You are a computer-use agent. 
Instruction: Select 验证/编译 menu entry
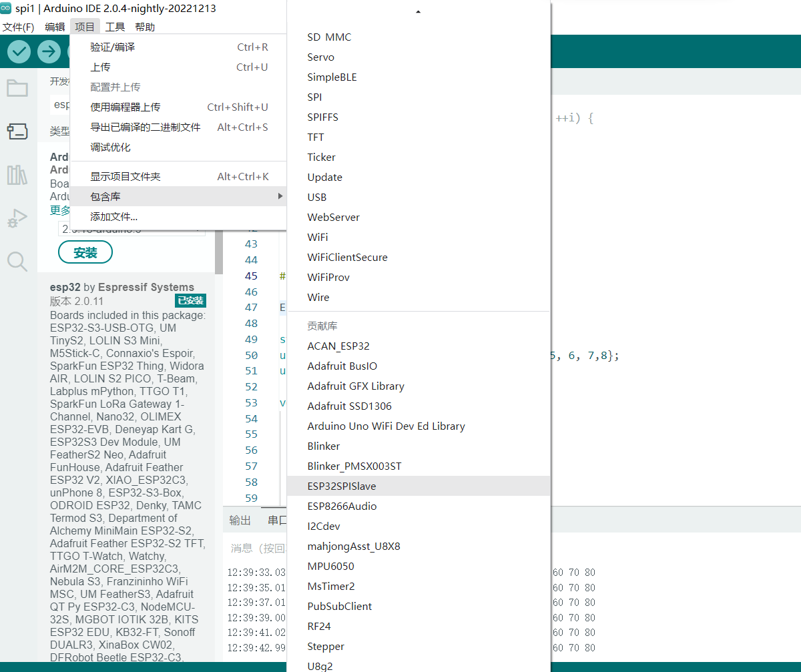point(178,47)
